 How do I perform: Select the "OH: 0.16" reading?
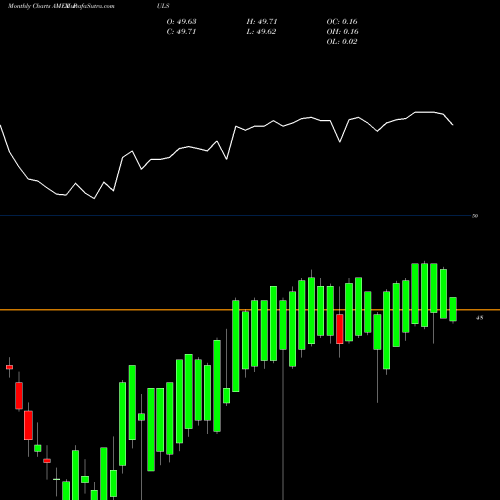coord(342,32)
